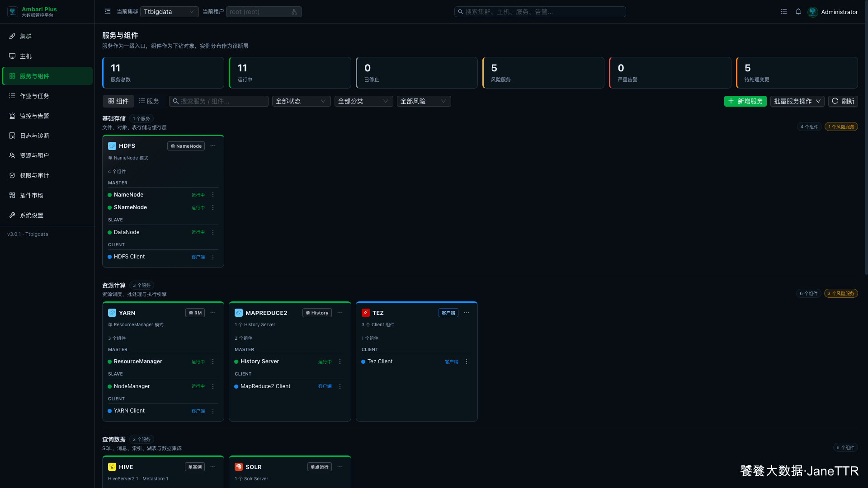Click the SOLR service icon
Screen dimensions: 868x488
[239, 467]
